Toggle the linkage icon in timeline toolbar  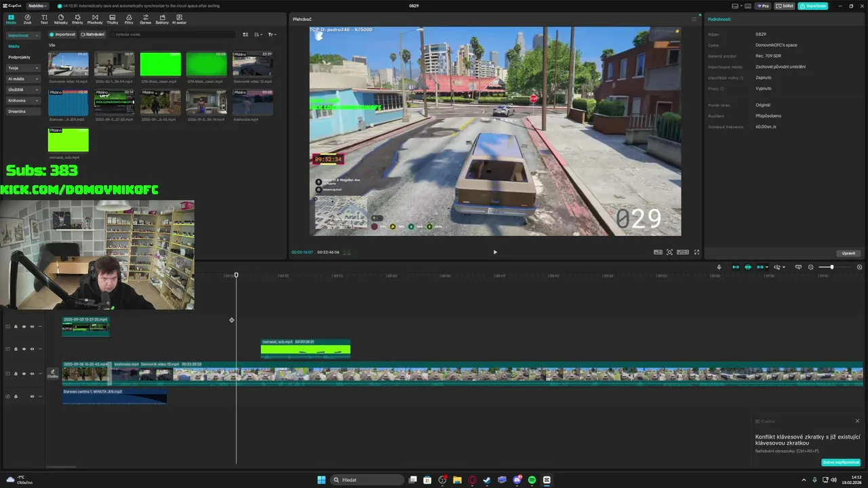(x=760, y=267)
